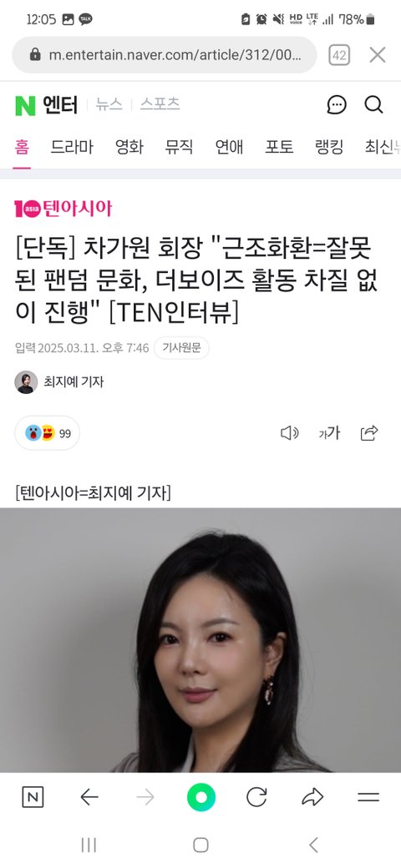Viewport: 401px width, 868px height.
Task: Tap the URL address bar
Action: 165,55
